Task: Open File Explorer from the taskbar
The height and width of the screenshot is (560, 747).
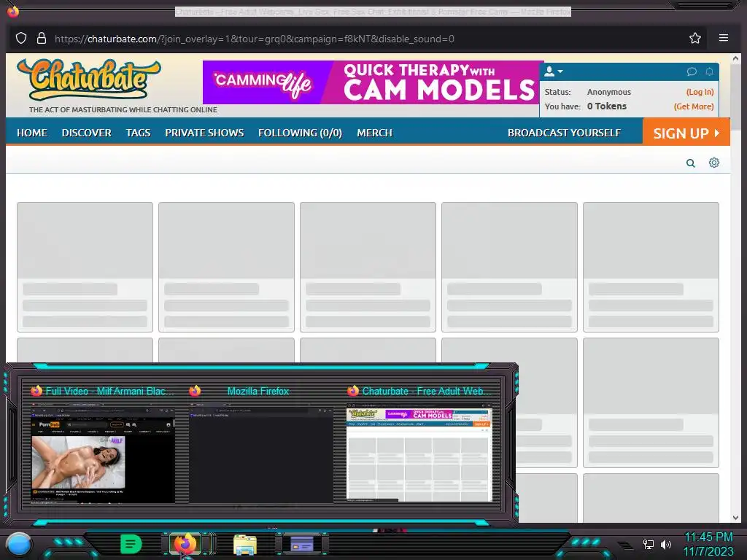Action: (245, 545)
